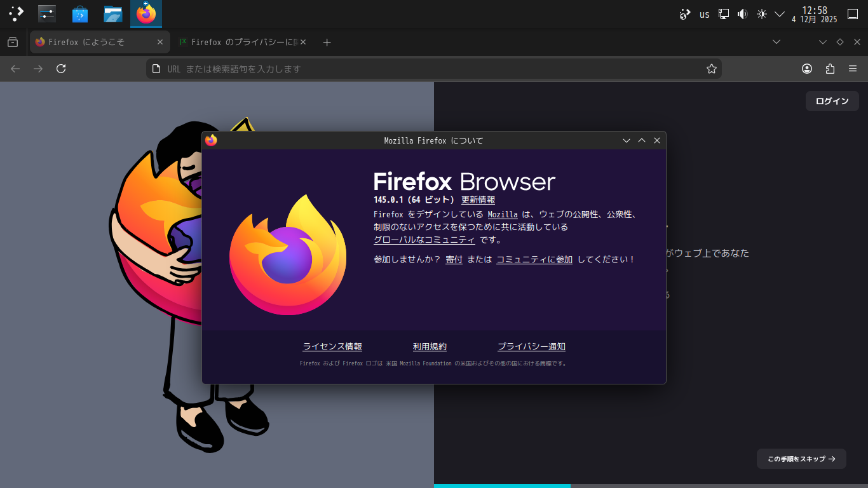Open the extensions panel
This screenshot has height=488, width=868.
[x=830, y=69]
